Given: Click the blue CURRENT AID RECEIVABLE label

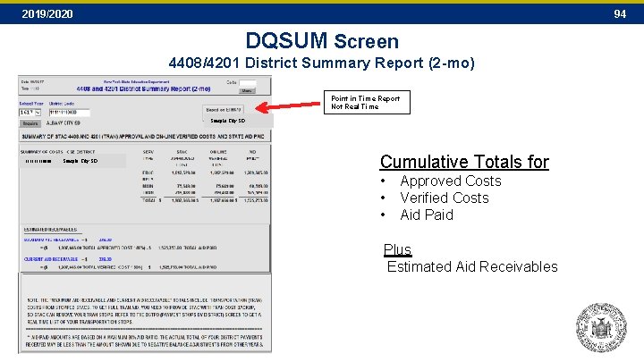Looking at the screenshot, I should (51, 259).
